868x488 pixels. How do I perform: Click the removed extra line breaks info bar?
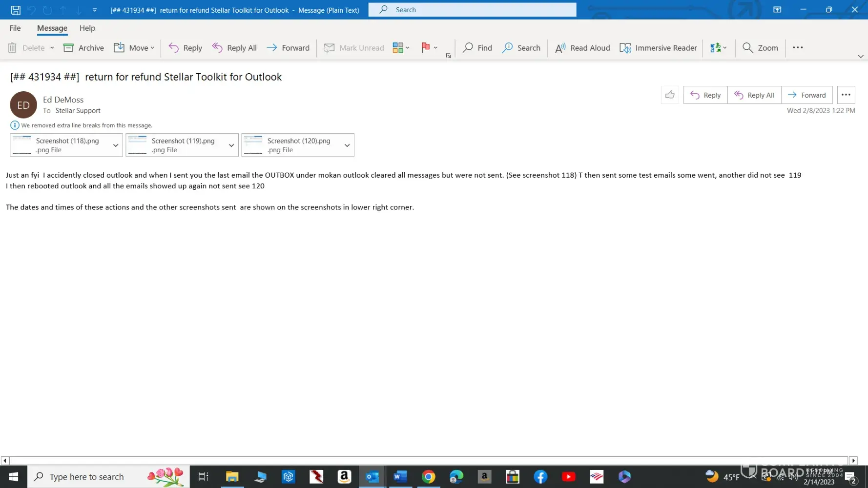point(82,125)
